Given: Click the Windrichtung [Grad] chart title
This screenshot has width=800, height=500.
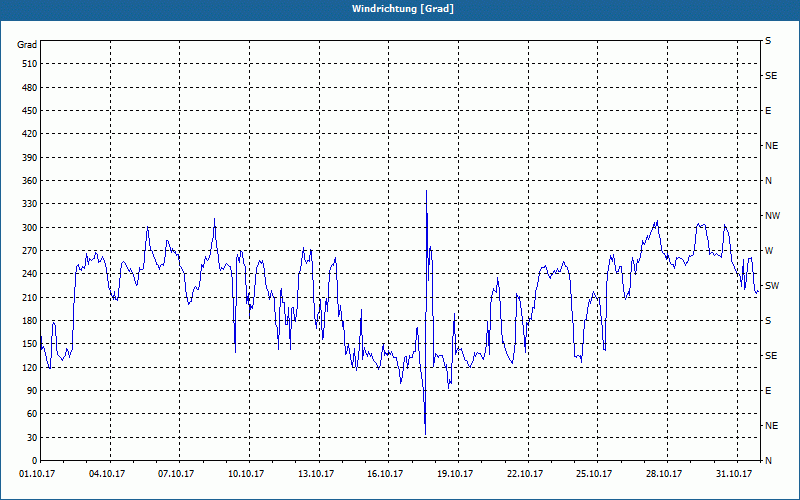Looking at the screenshot, I should pos(403,9).
